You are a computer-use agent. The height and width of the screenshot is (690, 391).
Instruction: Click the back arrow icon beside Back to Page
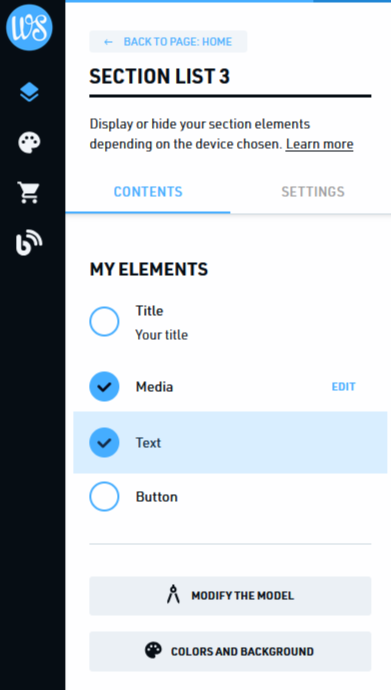pos(108,42)
